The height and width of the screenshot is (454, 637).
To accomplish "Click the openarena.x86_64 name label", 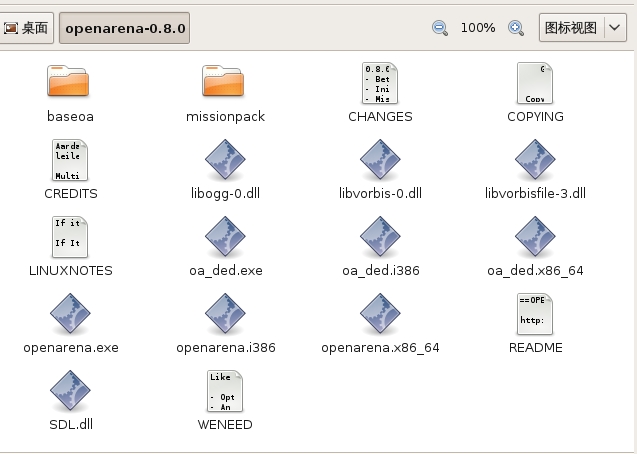I will point(380,348).
